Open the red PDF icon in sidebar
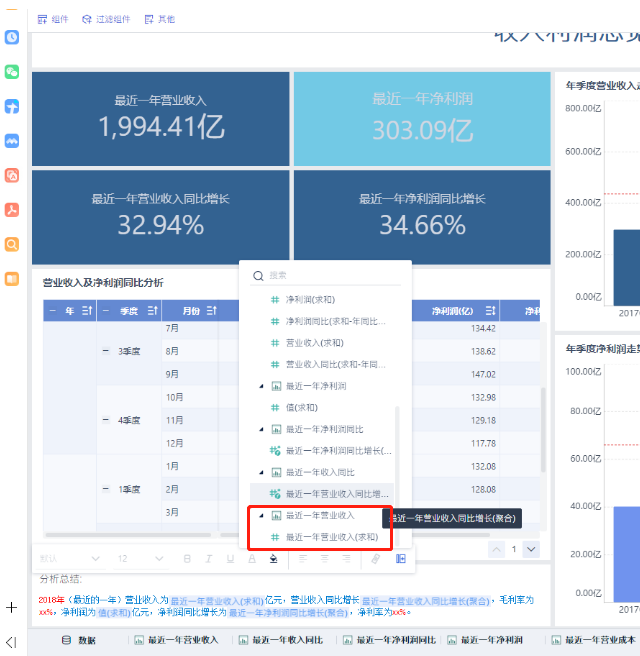The height and width of the screenshot is (656, 640). pos(12,210)
